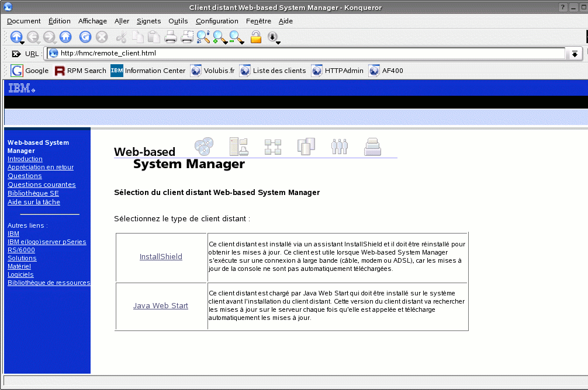Go to the Home page icon

(65, 37)
